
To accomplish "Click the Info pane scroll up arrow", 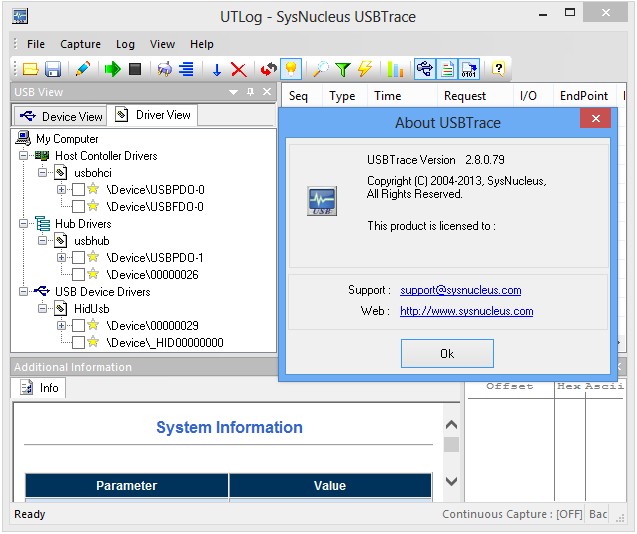I will pos(451,425).
